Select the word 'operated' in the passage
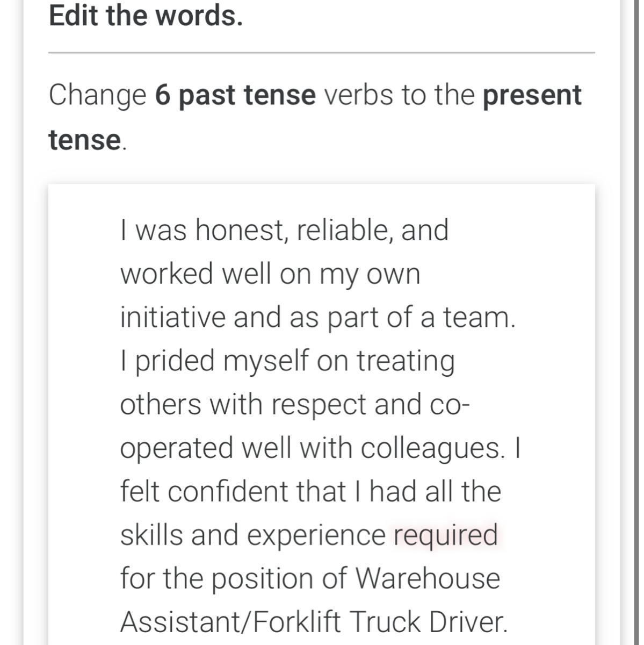The width and height of the screenshot is (644, 645). [x=176, y=449]
